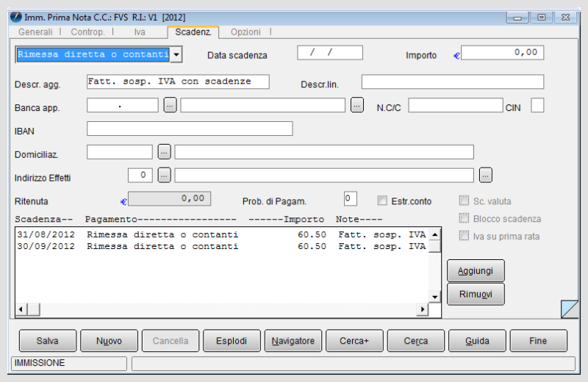Open lookup button after Banca app. description field
This screenshot has width=588, height=382.
[x=357, y=105]
